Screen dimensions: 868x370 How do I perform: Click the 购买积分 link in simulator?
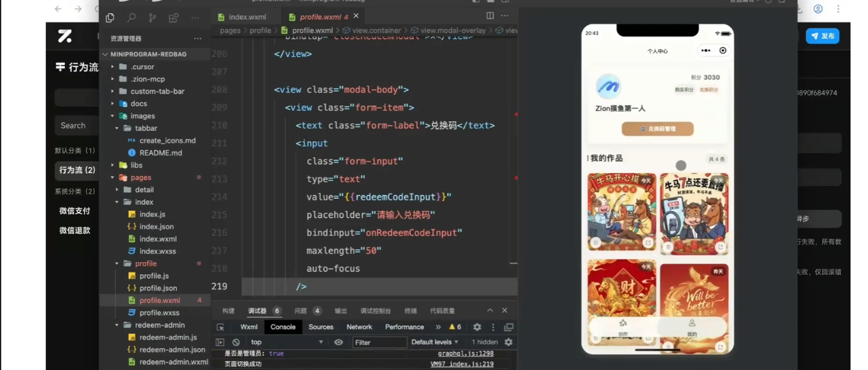684,90
